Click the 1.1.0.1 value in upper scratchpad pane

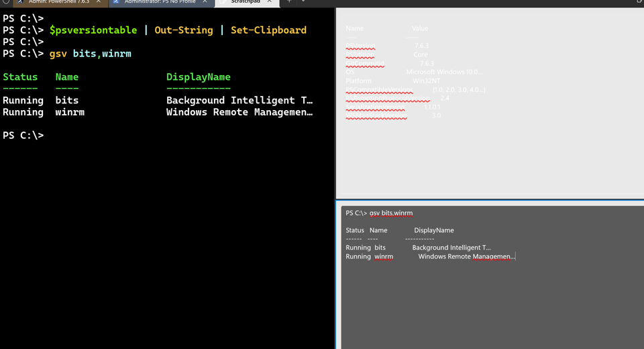click(x=432, y=107)
